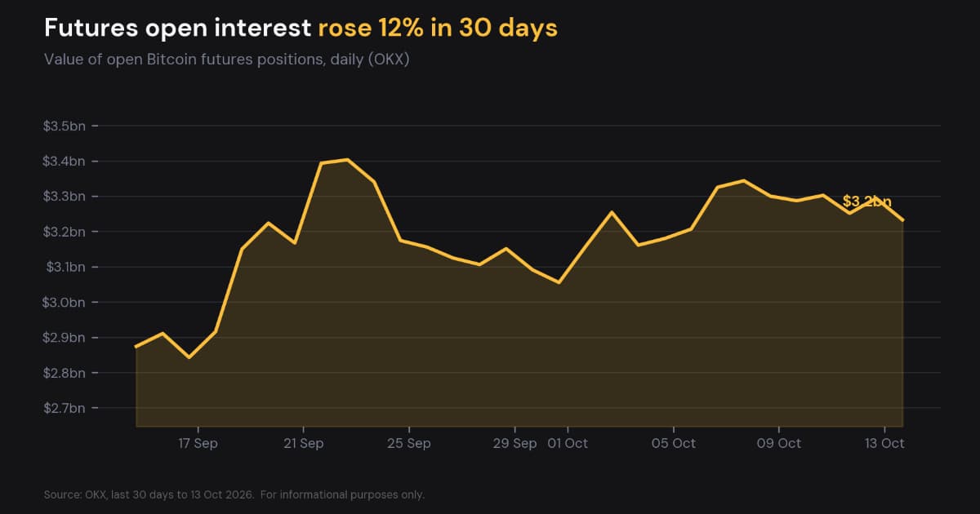Click the $2.7bn y-axis label
Image resolution: width=980 pixels, height=514 pixels.
click(65, 409)
